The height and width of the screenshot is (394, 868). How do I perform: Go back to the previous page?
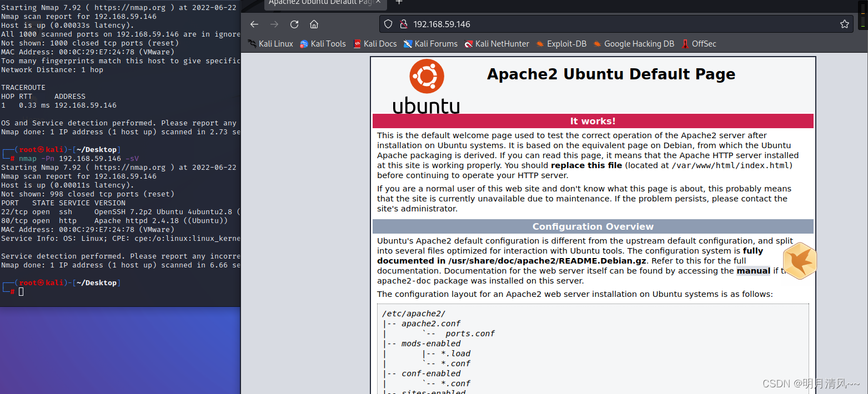coord(254,24)
